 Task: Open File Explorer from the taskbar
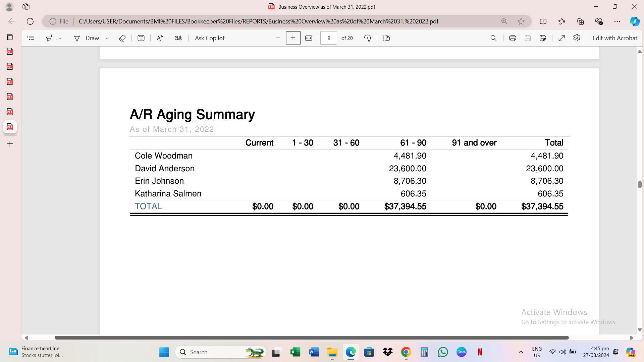tap(332, 352)
